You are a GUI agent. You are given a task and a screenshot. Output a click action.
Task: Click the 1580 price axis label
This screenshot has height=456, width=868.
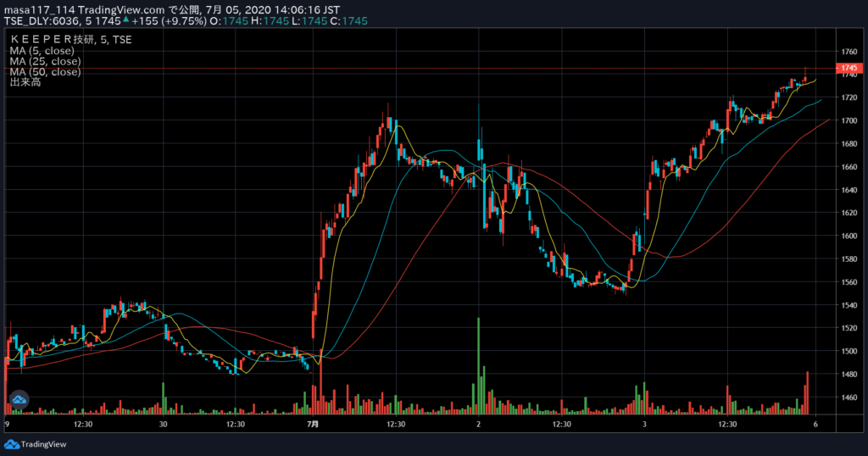point(849,259)
